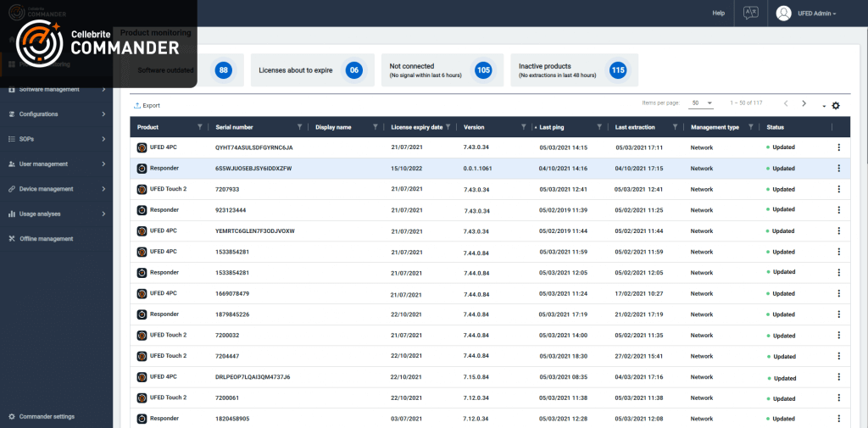This screenshot has height=428, width=868.
Task: Expand the Software management submenu chevron
Action: tap(103, 89)
